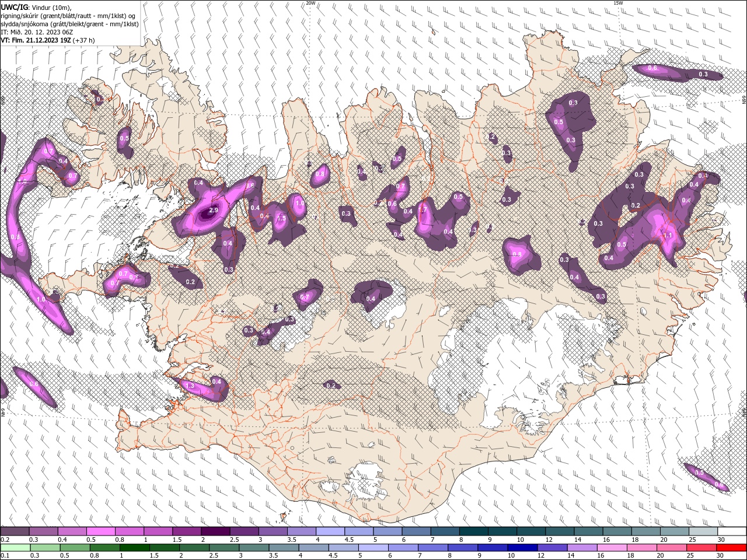Pick the 4.5 pale blue rain legend swatch
This screenshot has height=560, width=747.
tap(344, 547)
